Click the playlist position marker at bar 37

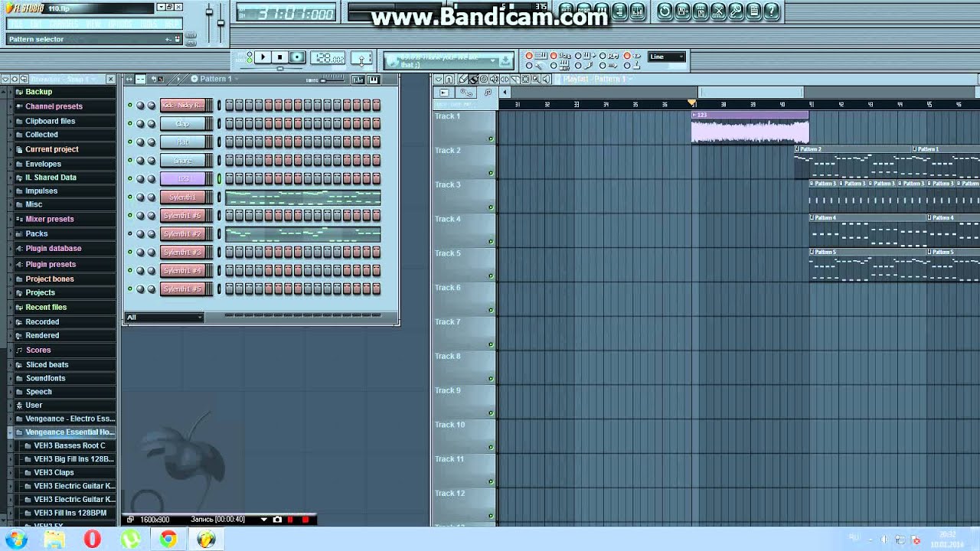tap(692, 103)
